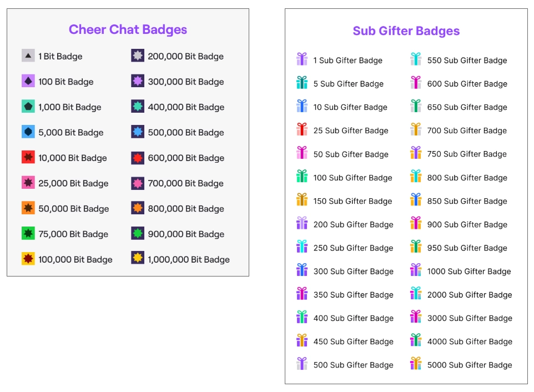
Task: Click the 250 Sub Gifter Badge label
Action: [x=353, y=248]
